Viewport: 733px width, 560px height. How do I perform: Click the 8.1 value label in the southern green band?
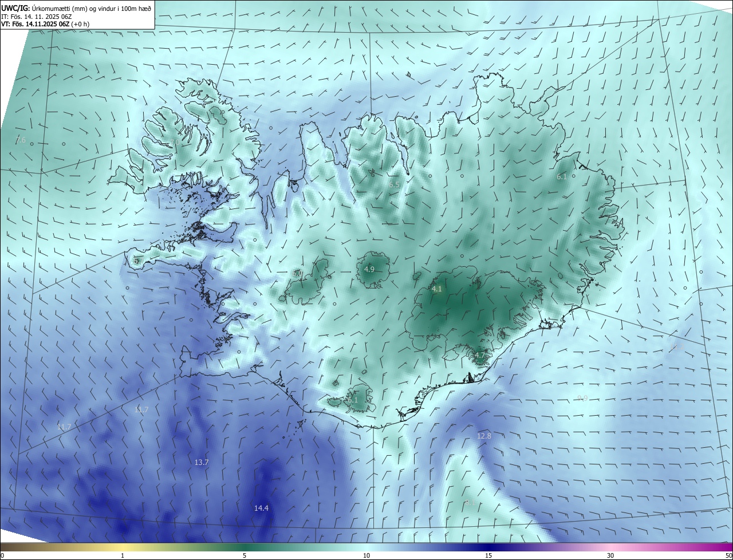coord(470,503)
